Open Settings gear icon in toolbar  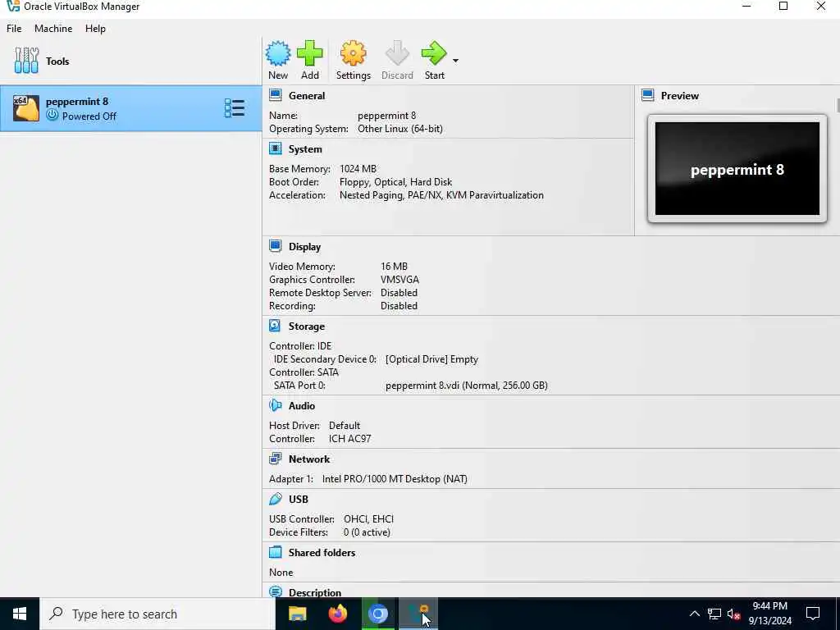coord(353,53)
